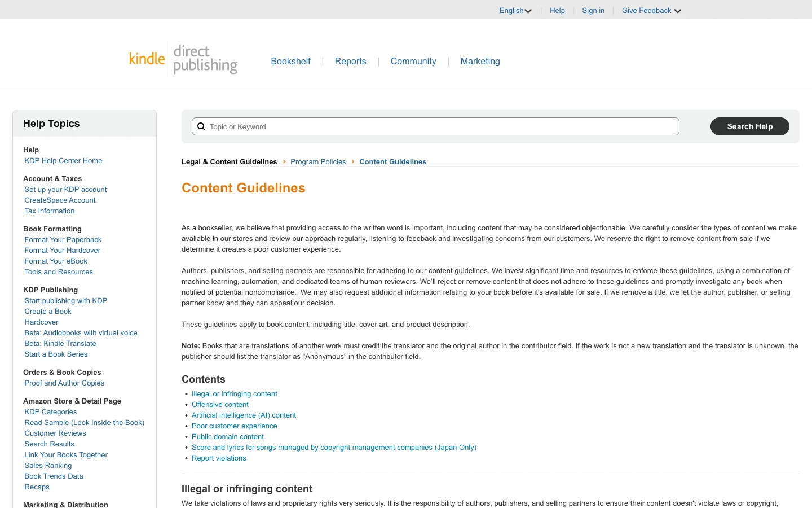
Task: Open Tools and Resources link
Action: (x=59, y=272)
